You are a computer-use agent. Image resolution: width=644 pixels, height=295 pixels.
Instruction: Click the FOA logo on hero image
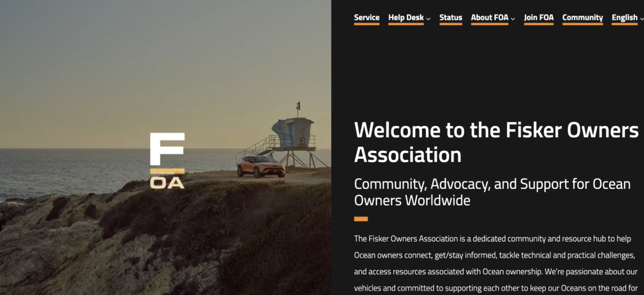[x=167, y=161]
